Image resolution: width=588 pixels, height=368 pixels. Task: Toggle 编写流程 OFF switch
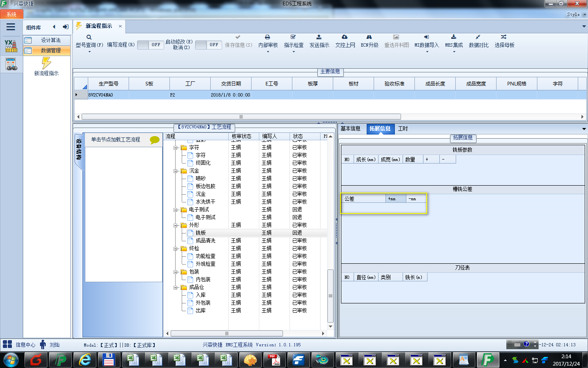click(151, 45)
